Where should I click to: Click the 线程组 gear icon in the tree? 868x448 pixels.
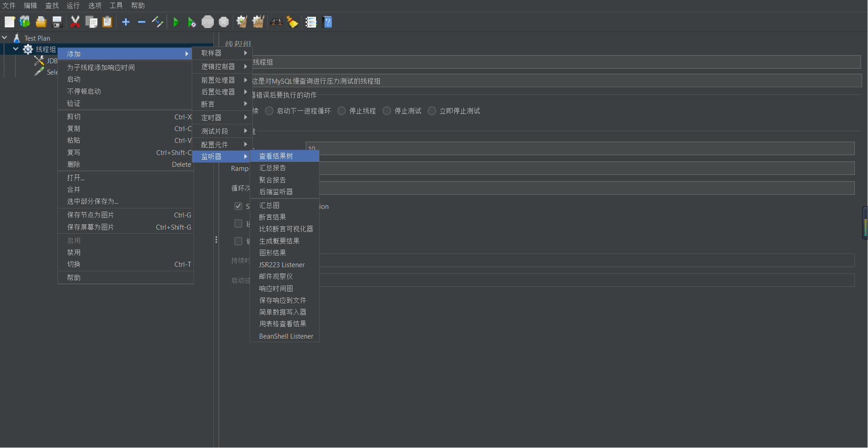tap(28, 49)
